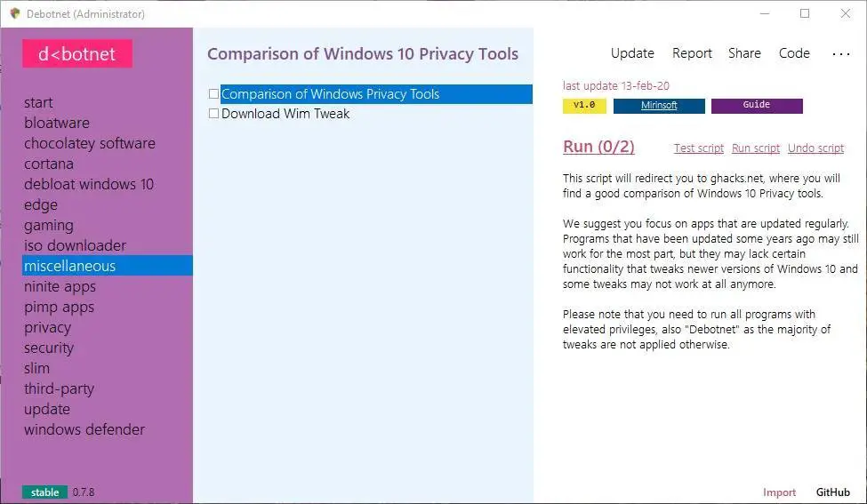
Task: Open the update category in sidebar
Action: 47,410
